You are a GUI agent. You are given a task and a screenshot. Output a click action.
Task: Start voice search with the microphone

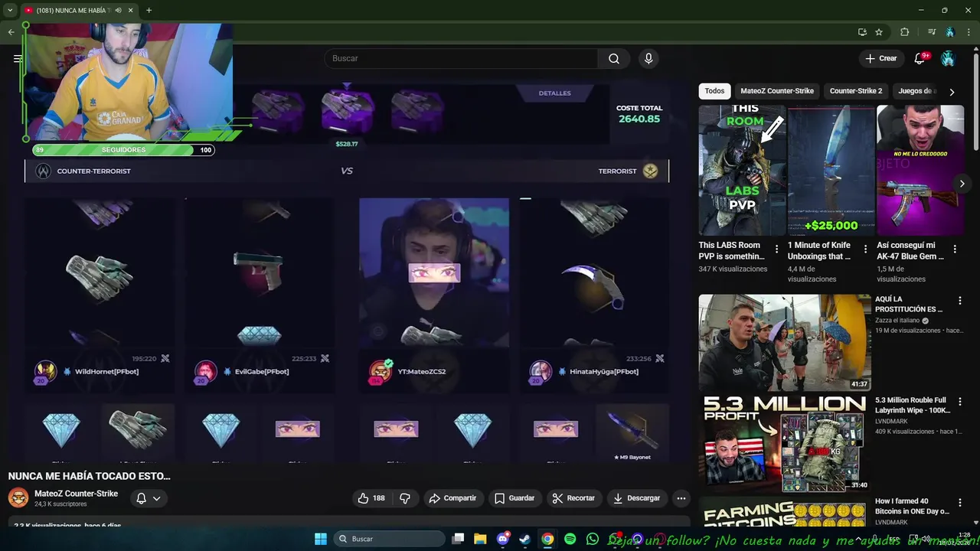648,59
